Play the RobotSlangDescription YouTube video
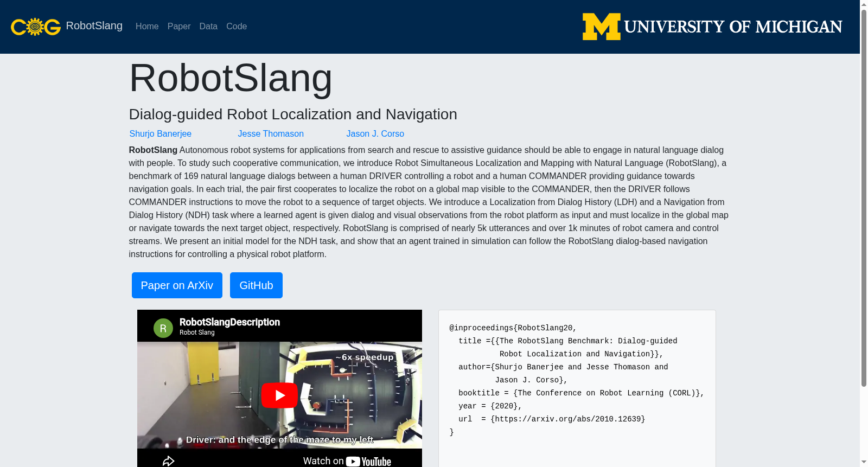The image size is (868, 467). pos(279,395)
